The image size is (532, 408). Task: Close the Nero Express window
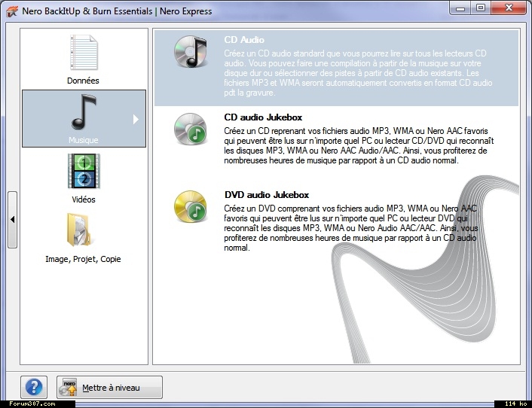click(509, 8)
